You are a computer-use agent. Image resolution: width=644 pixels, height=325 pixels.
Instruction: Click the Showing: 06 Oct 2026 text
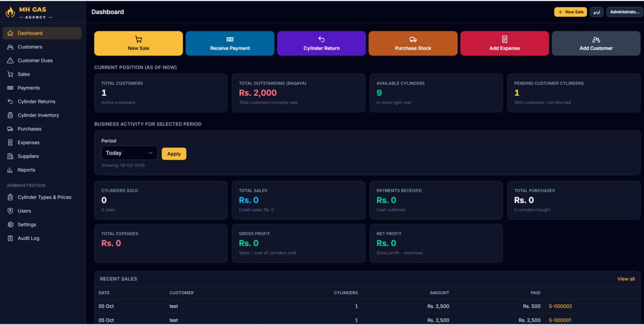point(123,165)
